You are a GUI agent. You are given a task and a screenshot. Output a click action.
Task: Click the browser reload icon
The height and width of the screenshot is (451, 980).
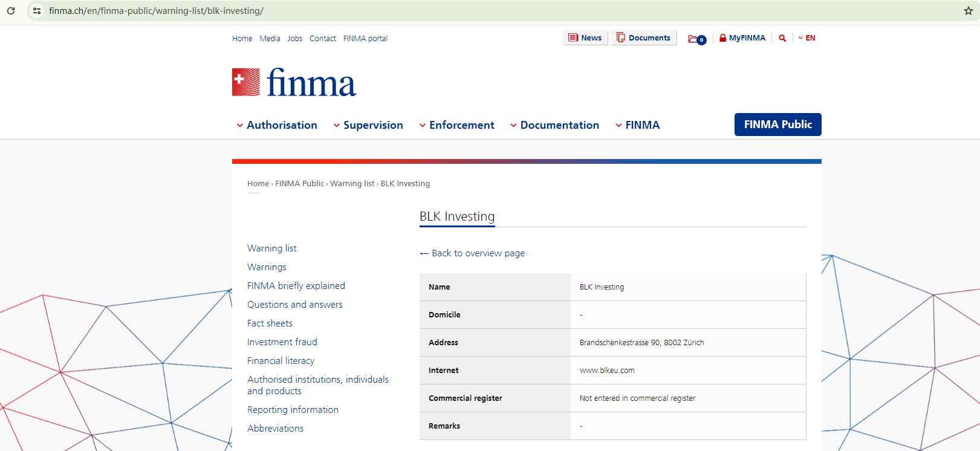tap(11, 11)
